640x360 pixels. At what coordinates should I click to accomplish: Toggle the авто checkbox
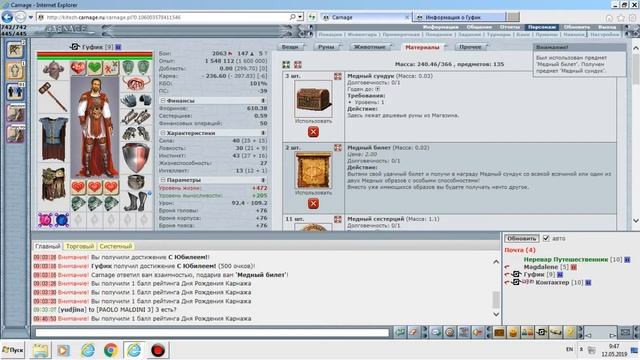click(x=546, y=238)
